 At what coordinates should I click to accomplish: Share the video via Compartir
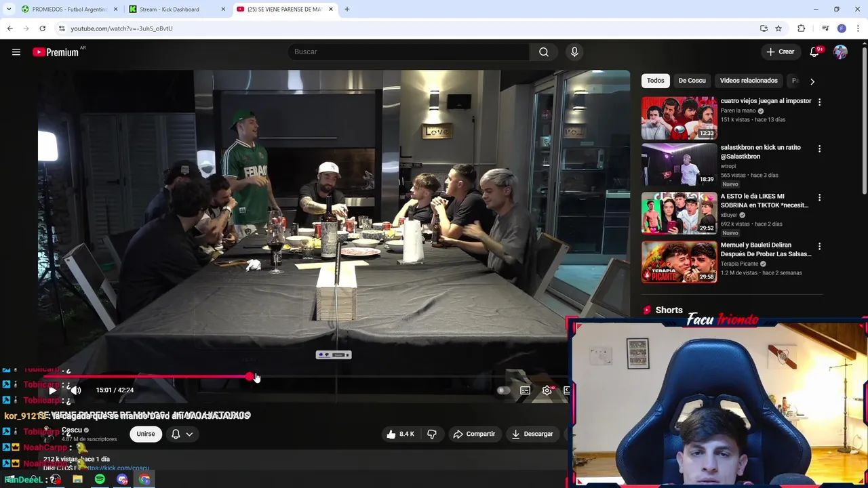[474, 434]
